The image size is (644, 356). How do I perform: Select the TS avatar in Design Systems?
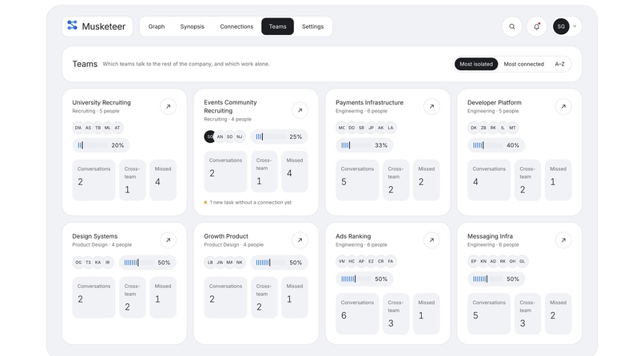pyautogui.click(x=89, y=263)
